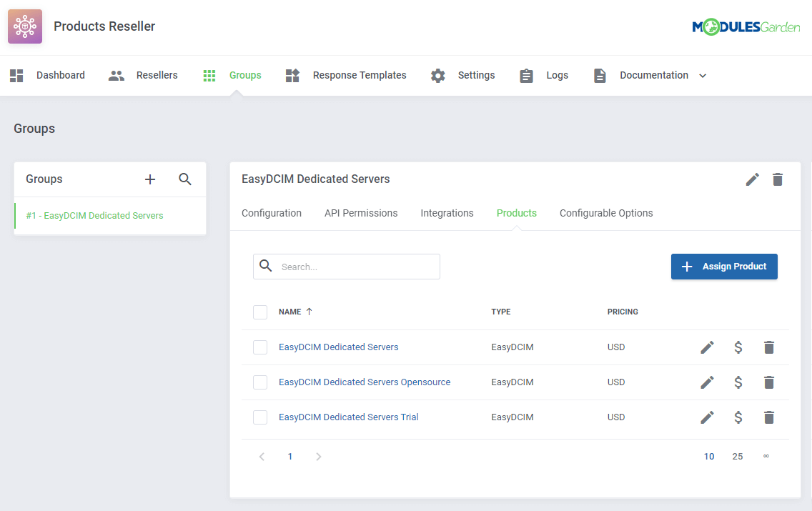Open the EasyDCIM Dedicated Servers product link

click(x=339, y=347)
